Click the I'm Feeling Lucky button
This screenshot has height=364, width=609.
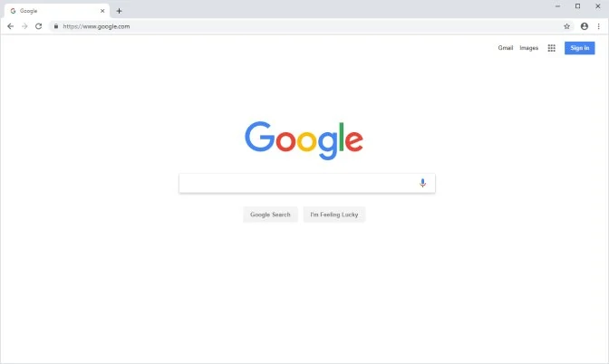point(334,215)
